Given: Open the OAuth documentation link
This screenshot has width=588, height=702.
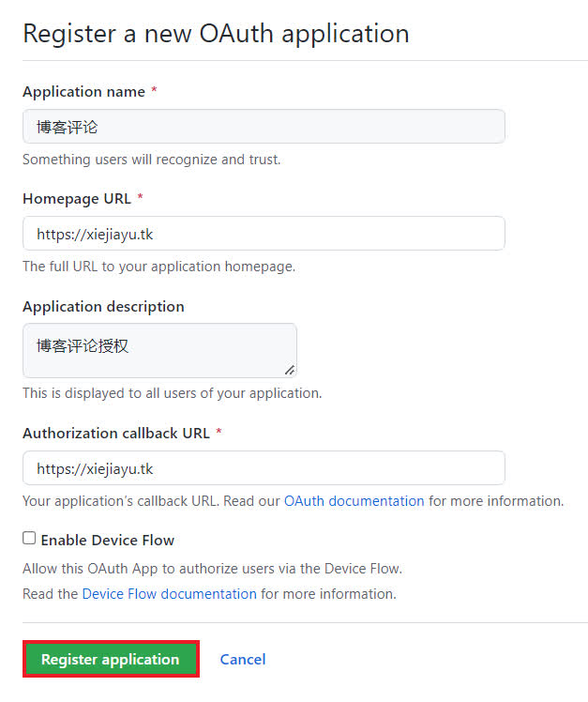Looking at the screenshot, I should [x=354, y=501].
